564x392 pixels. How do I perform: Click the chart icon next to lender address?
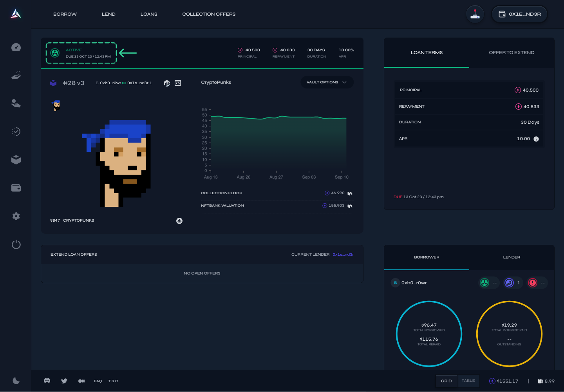point(167,83)
